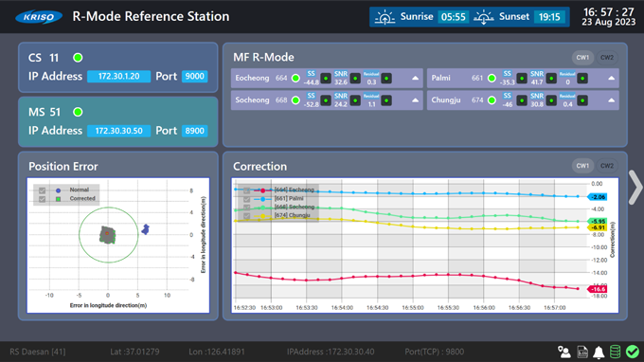
Task: Click Palmi SS indicator box
Action: pyautogui.click(x=522, y=78)
